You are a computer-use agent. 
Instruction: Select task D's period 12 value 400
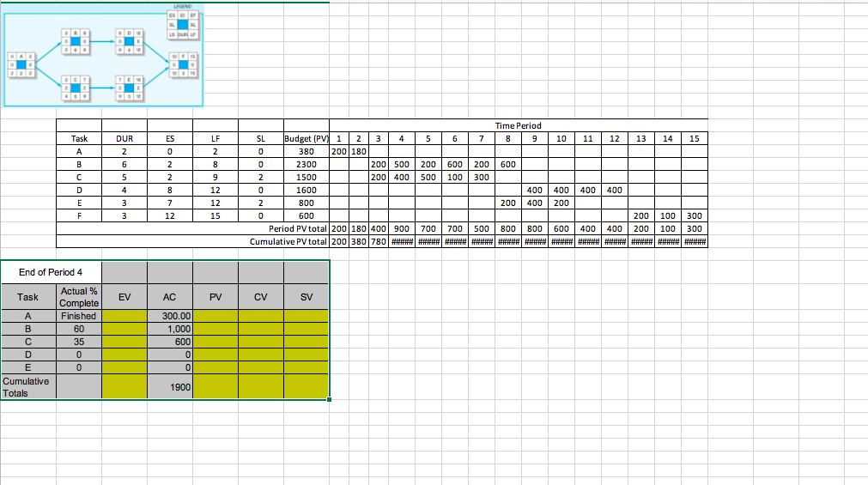(x=615, y=190)
